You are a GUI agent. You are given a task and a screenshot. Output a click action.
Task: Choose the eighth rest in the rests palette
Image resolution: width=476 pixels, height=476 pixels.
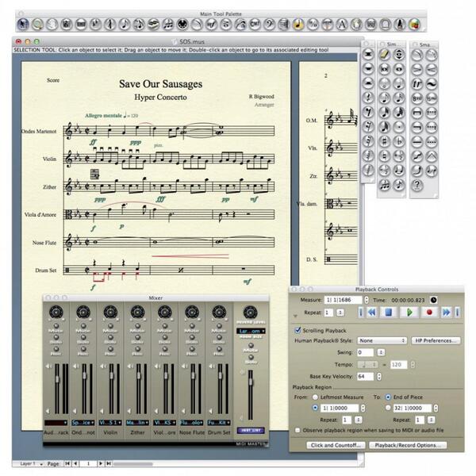[x=368, y=113]
